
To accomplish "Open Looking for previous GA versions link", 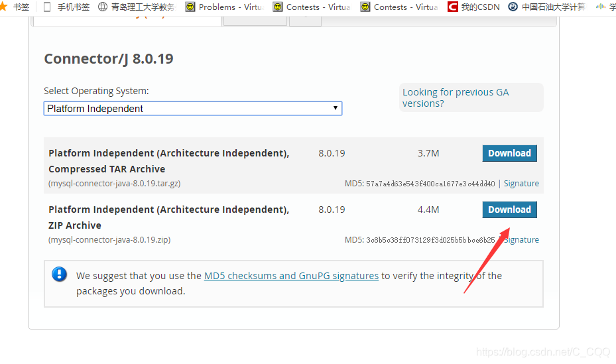I will click(456, 97).
